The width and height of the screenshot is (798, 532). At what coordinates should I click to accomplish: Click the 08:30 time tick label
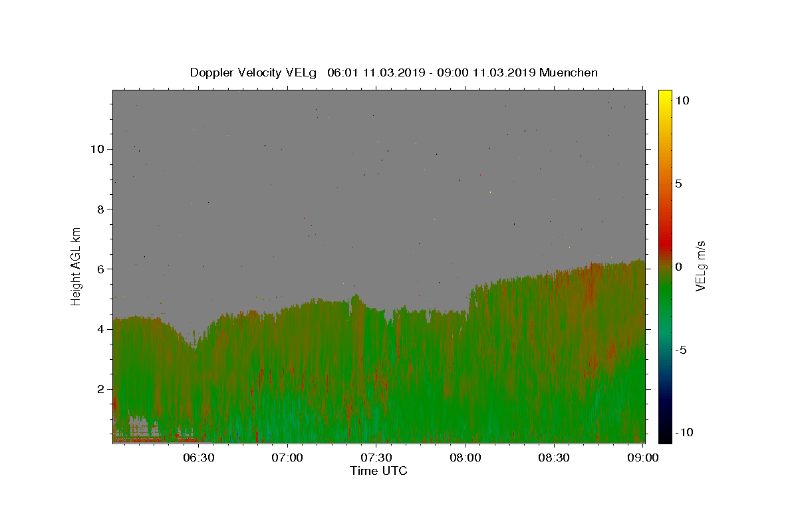click(x=554, y=458)
